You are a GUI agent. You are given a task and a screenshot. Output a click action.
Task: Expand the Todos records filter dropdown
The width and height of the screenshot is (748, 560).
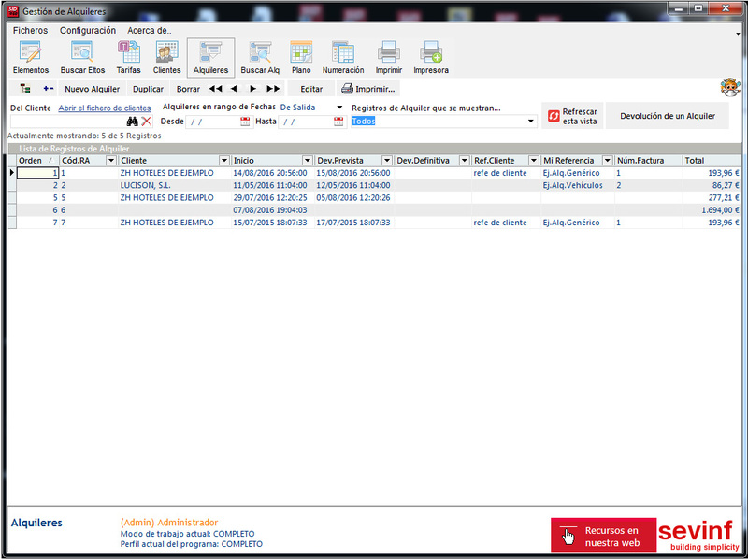click(x=530, y=122)
